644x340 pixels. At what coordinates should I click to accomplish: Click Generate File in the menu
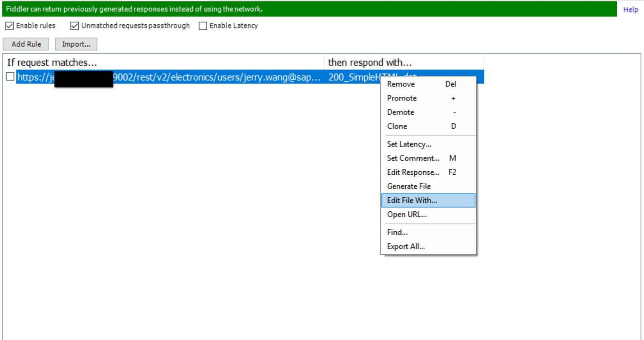428,186
